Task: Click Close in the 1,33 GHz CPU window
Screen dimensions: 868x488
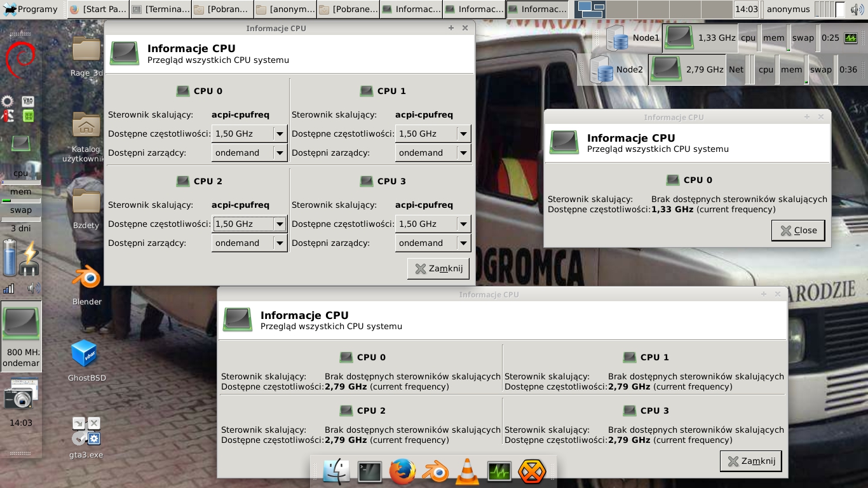Action: coord(798,231)
